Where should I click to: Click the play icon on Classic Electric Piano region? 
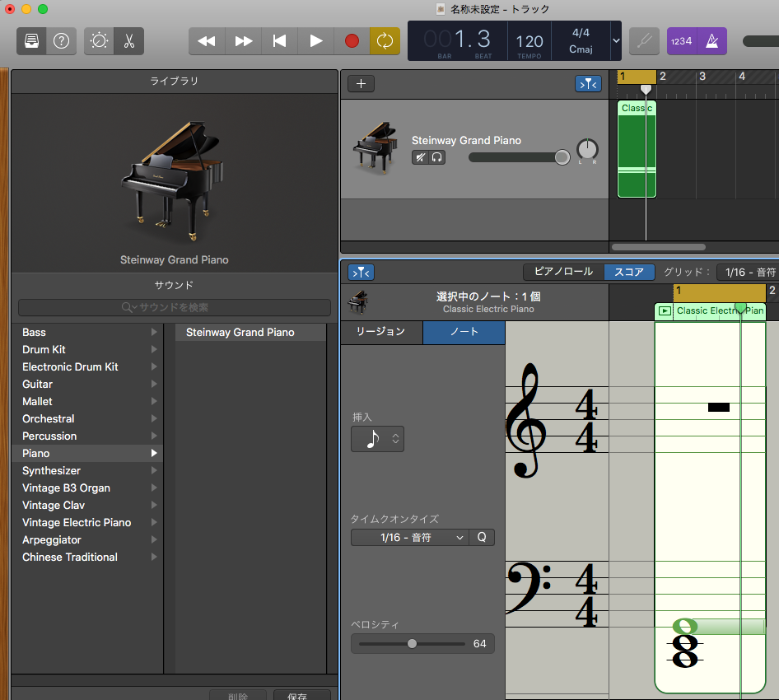tap(665, 311)
